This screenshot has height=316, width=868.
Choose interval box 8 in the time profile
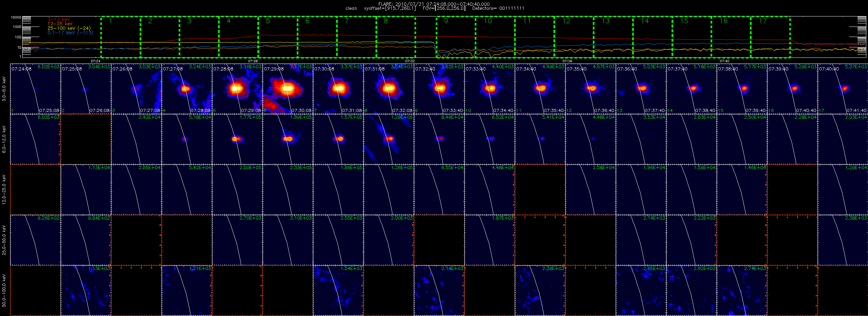pyautogui.click(x=396, y=37)
